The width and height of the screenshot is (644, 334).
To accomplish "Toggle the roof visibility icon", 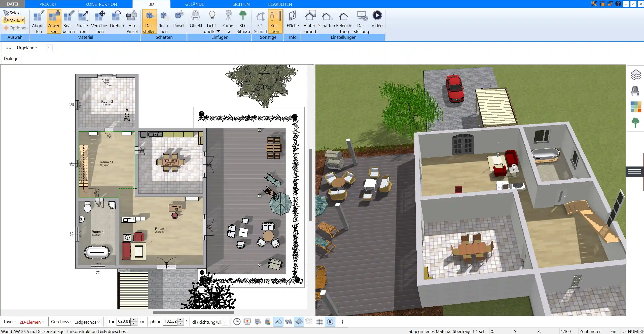I will [x=278, y=322].
